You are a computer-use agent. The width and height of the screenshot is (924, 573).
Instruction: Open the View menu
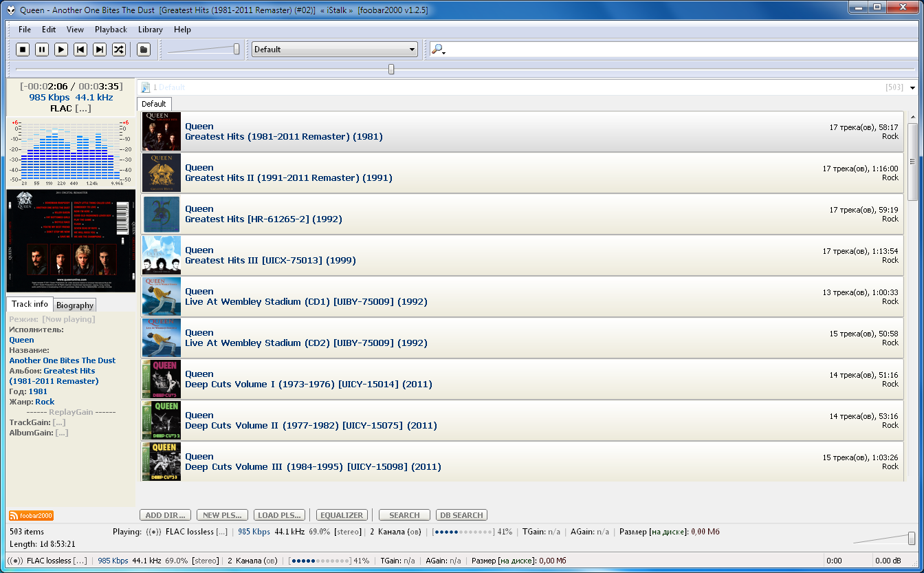coord(75,30)
